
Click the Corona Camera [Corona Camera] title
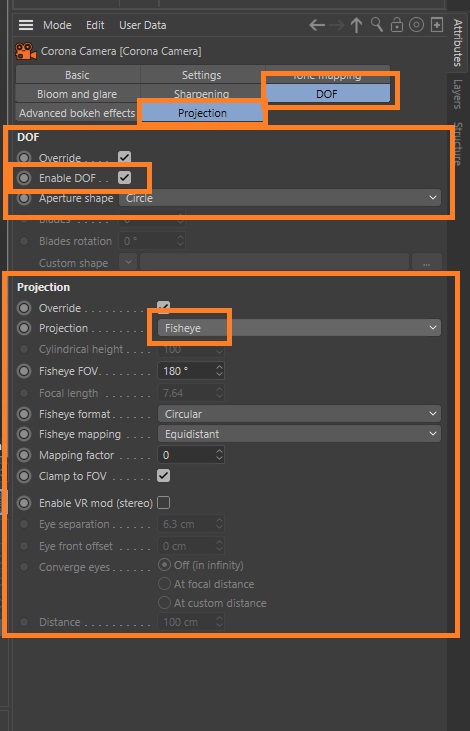click(121, 51)
